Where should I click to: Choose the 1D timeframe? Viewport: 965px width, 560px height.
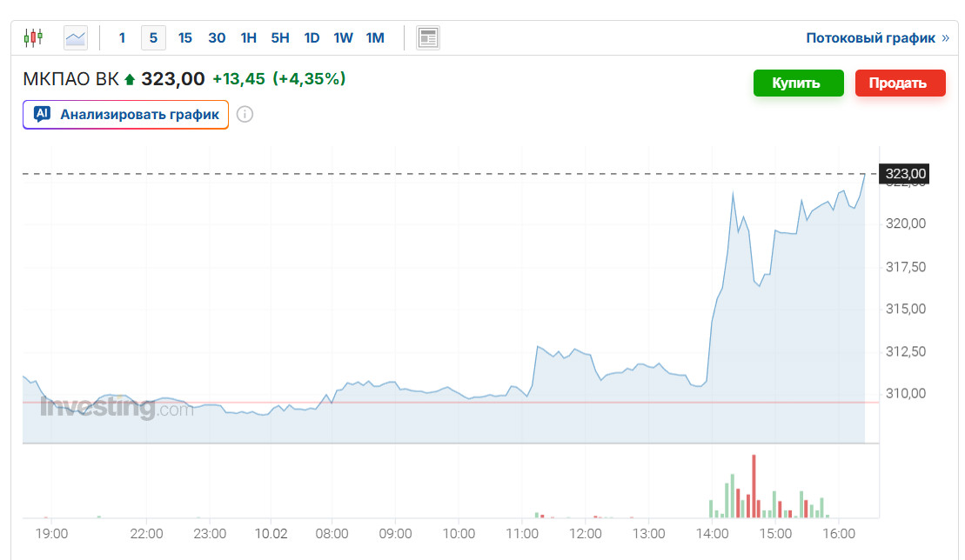pyautogui.click(x=312, y=37)
